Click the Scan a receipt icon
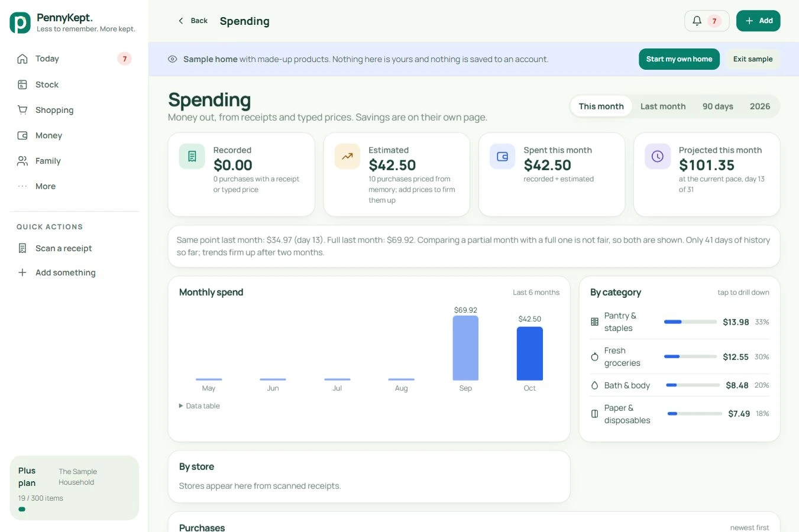This screenshot has height=532, width=799. coord(22,248)
